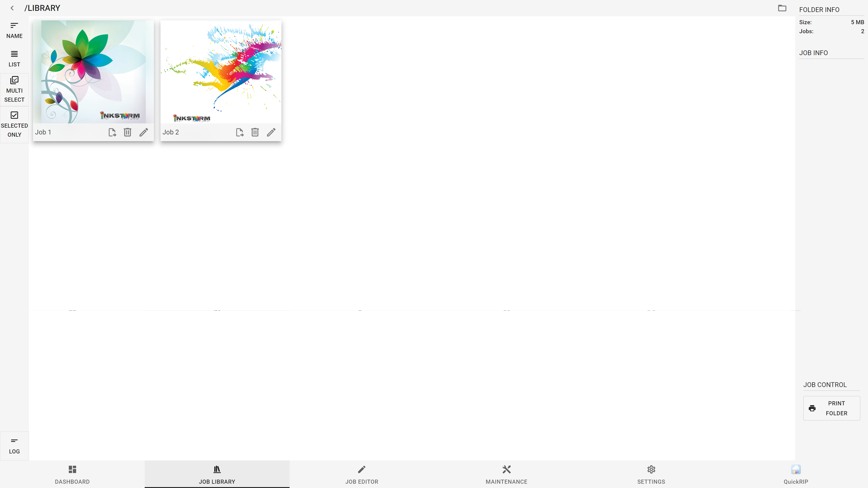Viewport: 868px width, 488px height.
Task: Launch QuickRIP tool
Action: click(796, 474)
